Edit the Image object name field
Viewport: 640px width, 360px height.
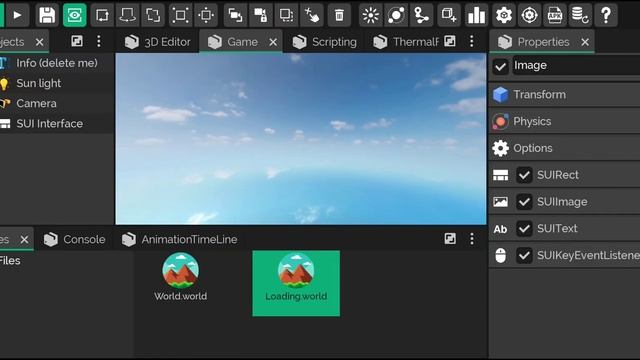coord(576,65)
